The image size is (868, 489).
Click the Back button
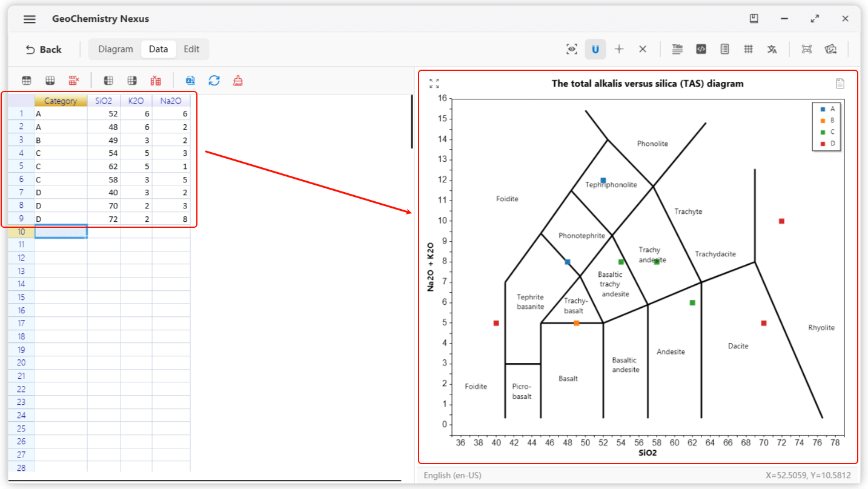(43, 50)
